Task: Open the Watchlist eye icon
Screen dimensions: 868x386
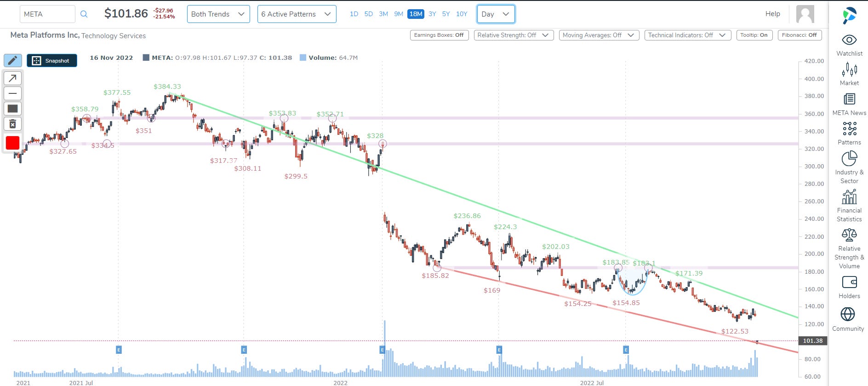Action: coord(849,40)
